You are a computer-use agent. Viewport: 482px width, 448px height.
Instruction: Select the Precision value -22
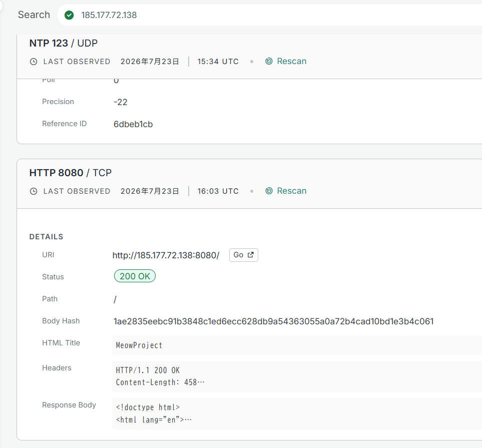121,102
